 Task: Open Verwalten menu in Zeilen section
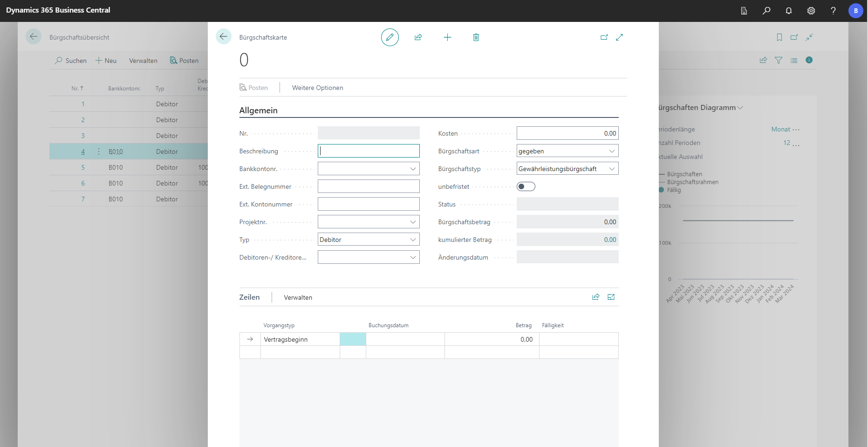tap(298, 297)
